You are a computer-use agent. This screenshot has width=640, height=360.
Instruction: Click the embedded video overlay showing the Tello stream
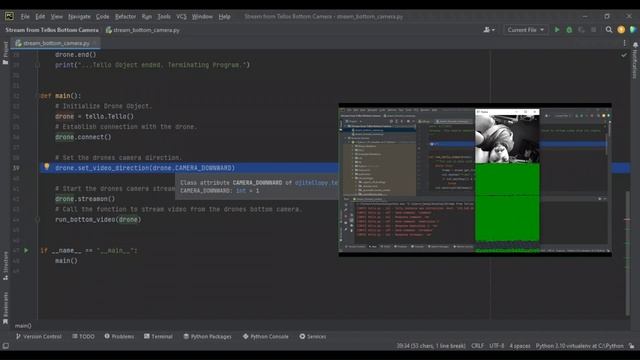click(475, 180)
